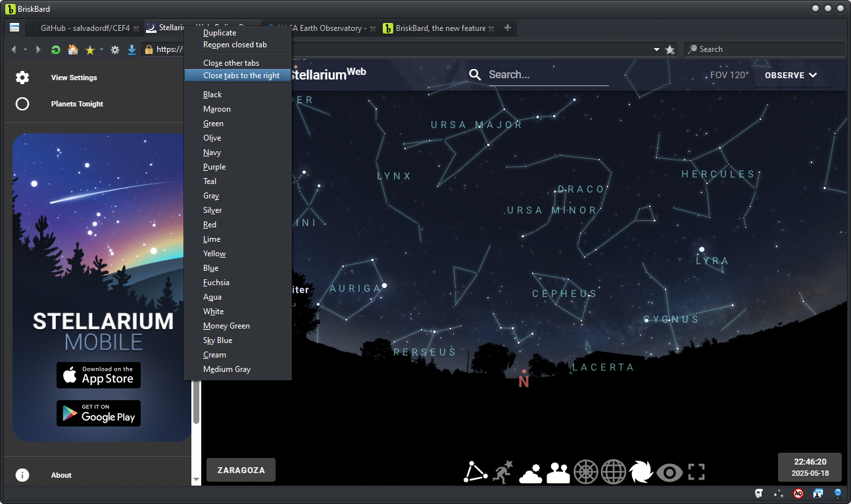The width and height of the screenshot is (851, 504).
Task: Open Planets Tonight
Action: (x=97, y=104)
